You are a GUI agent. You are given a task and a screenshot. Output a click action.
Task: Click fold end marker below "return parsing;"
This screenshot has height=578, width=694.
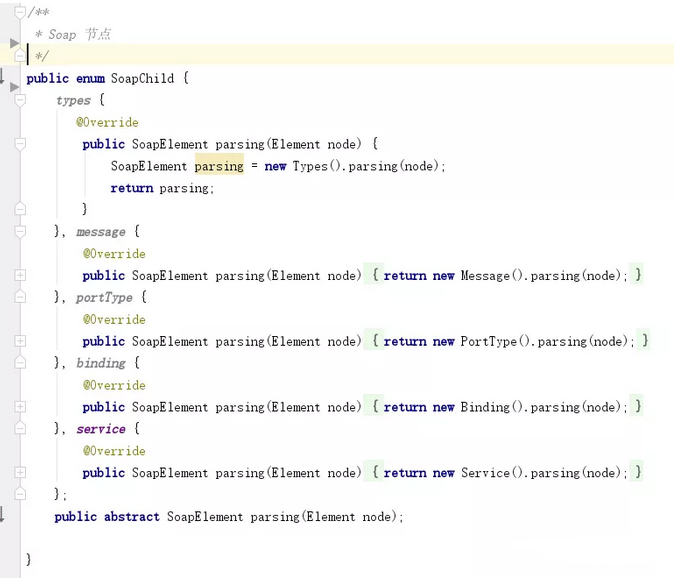[x=20, y=208]
